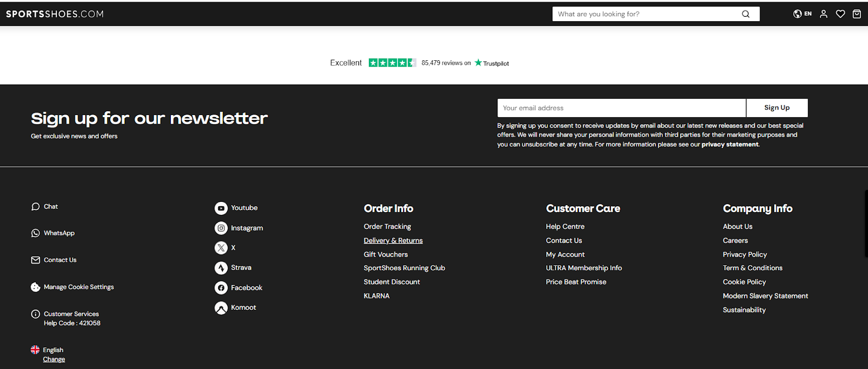Open the shopping bag icon
The width and height of the screenshot is (868, 369).
[857, 14]
